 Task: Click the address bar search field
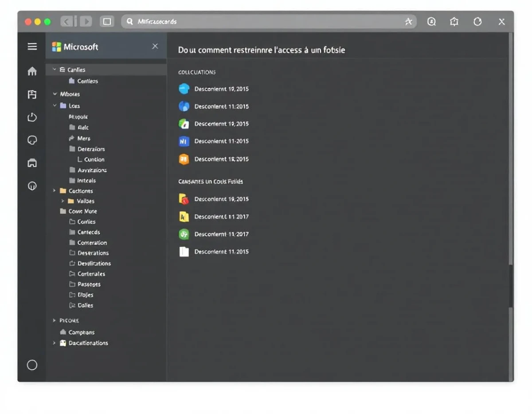point(269,21)
